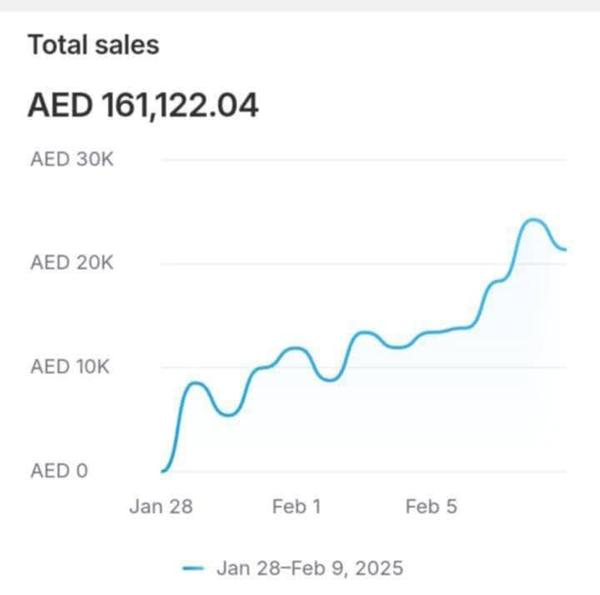Toggle the Jan 28–Feb 9, 2025 legend text
The width and height of the screenshot is (600, 595).
(x=310, y=568)
